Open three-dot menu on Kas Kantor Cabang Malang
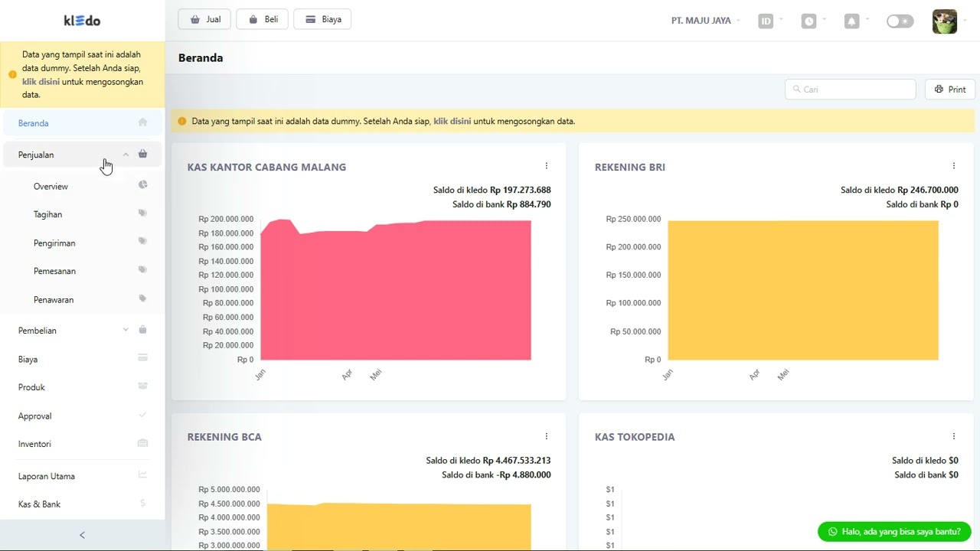Viewport: 980px width, 551px height. pyautogui.click(x=547, y=166)
